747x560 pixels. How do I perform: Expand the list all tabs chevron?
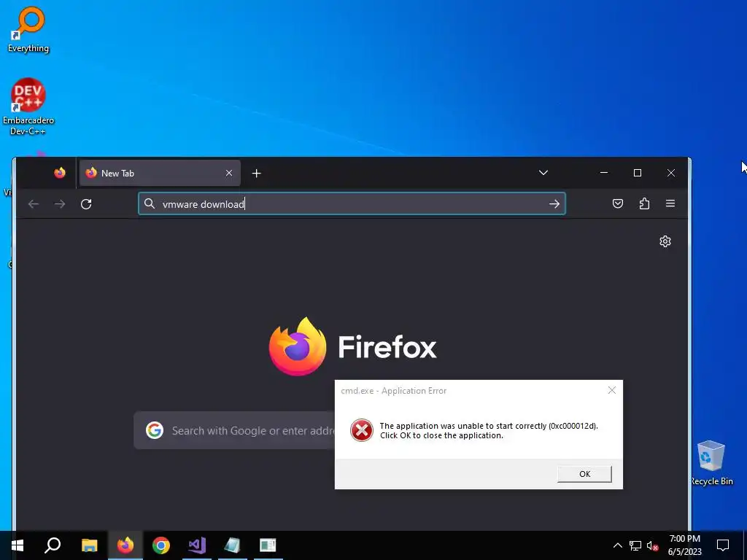(543, 172)
